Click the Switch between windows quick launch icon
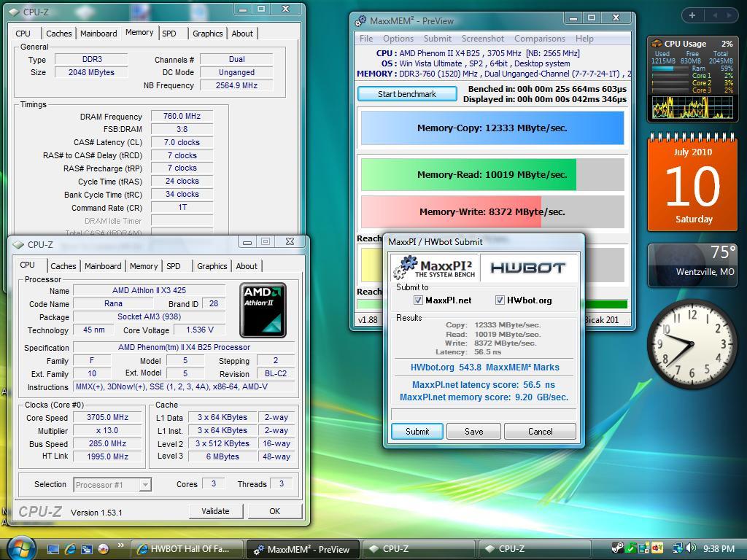This screenshot has width=747, height=560. 86,549
